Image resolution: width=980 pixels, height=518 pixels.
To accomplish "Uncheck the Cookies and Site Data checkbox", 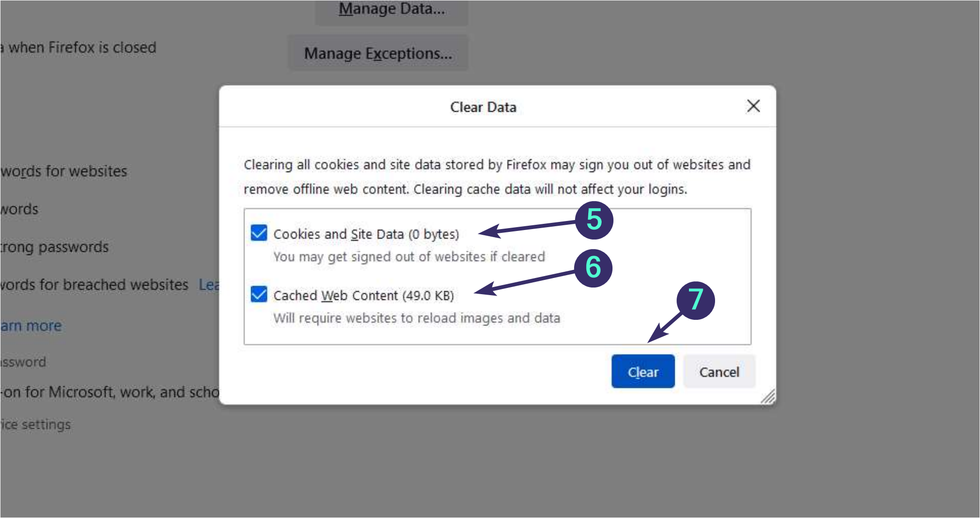I will coord(259,233).
